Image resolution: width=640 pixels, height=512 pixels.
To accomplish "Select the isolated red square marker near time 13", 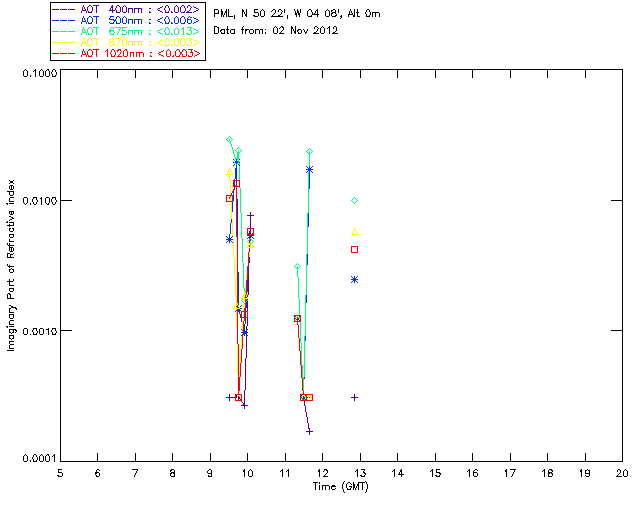I will pyautogui.click(x=355, y=249).
